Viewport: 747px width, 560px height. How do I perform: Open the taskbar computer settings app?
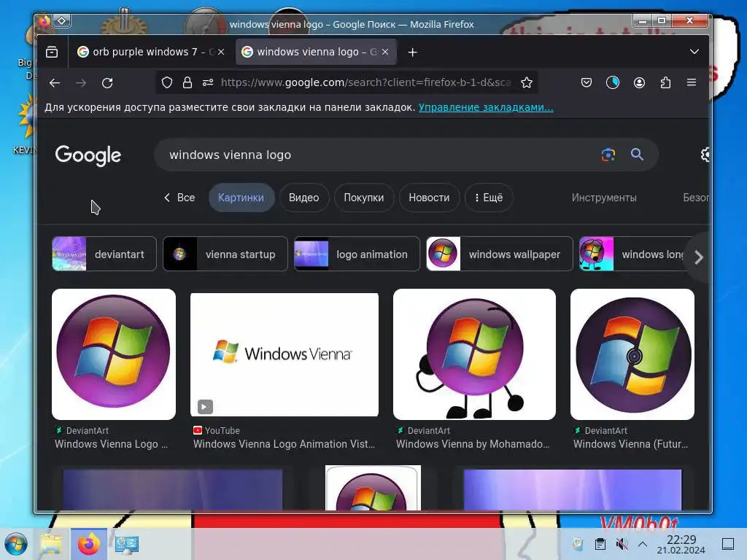click(x=127, y=544)
